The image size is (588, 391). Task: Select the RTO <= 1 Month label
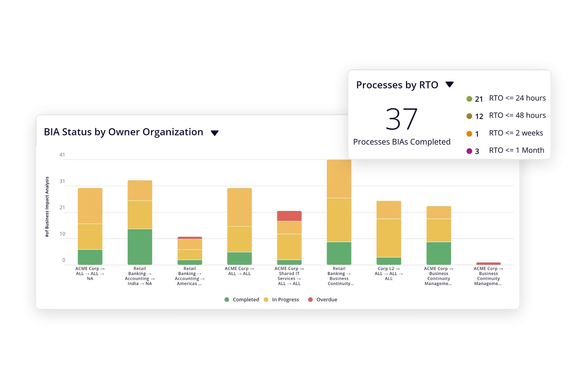[516, 150]
